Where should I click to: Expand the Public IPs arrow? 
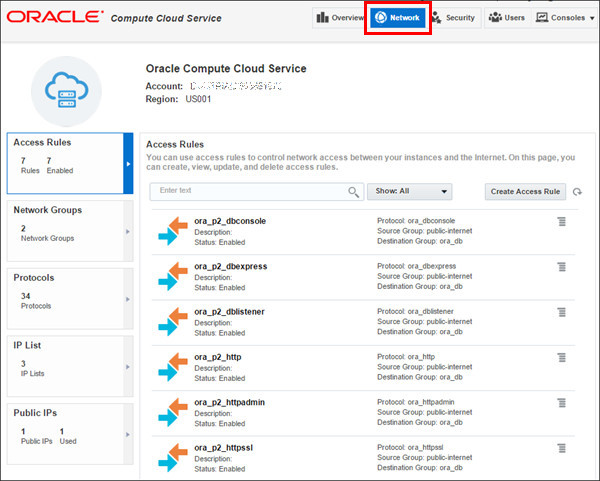click(x=128, y=435)
